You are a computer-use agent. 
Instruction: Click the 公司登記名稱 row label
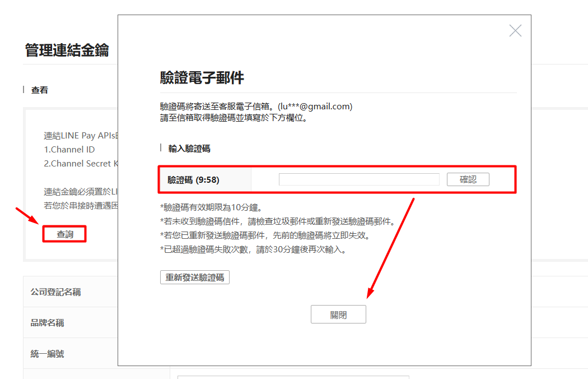tap(55, 292)
